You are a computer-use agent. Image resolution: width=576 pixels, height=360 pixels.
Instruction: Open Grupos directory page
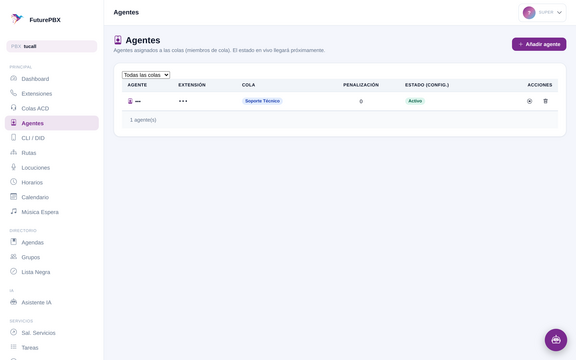(x=51, y=257)
